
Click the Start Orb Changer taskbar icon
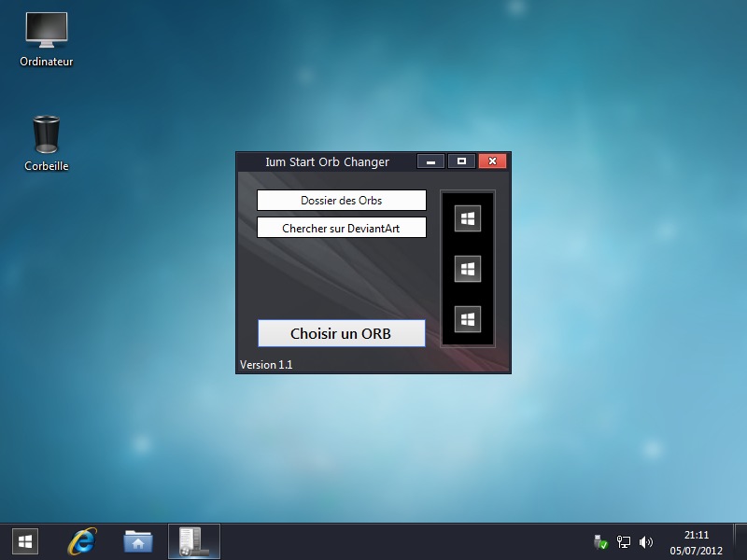[194, 541]
